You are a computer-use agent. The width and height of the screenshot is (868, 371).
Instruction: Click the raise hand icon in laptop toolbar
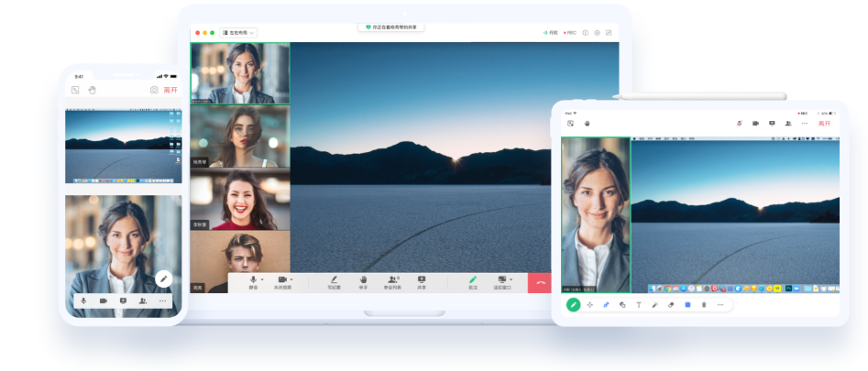point(363,279)
